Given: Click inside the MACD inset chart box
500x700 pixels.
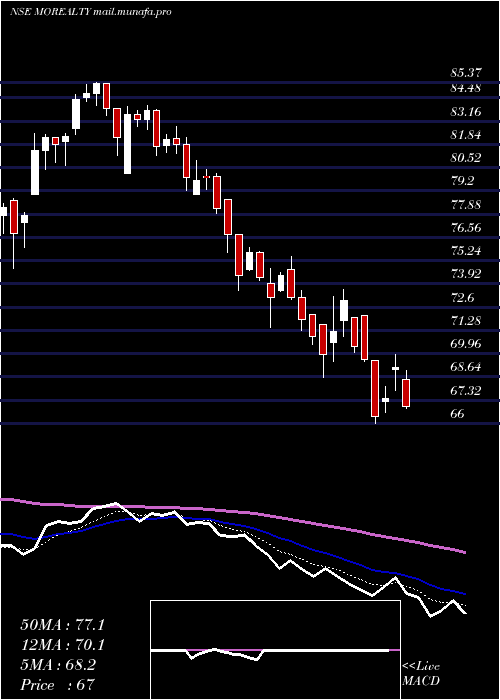Looking at the screenshot, I should coord(275,650).
